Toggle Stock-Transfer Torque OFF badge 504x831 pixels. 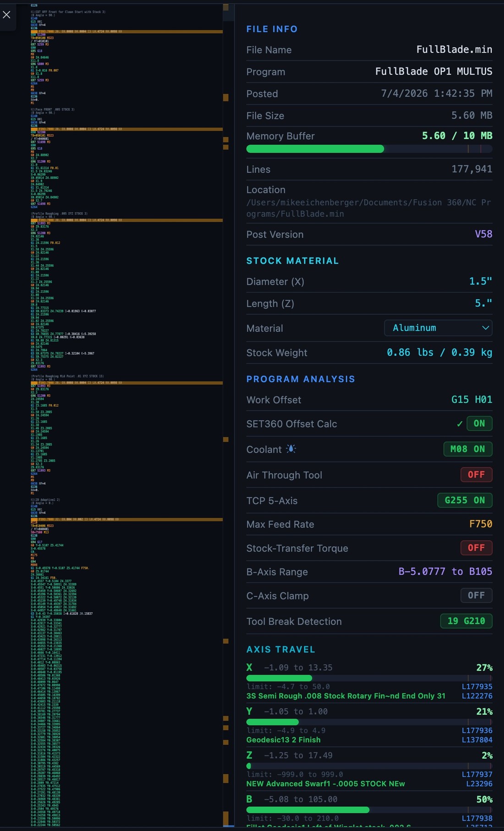[477, 548]
